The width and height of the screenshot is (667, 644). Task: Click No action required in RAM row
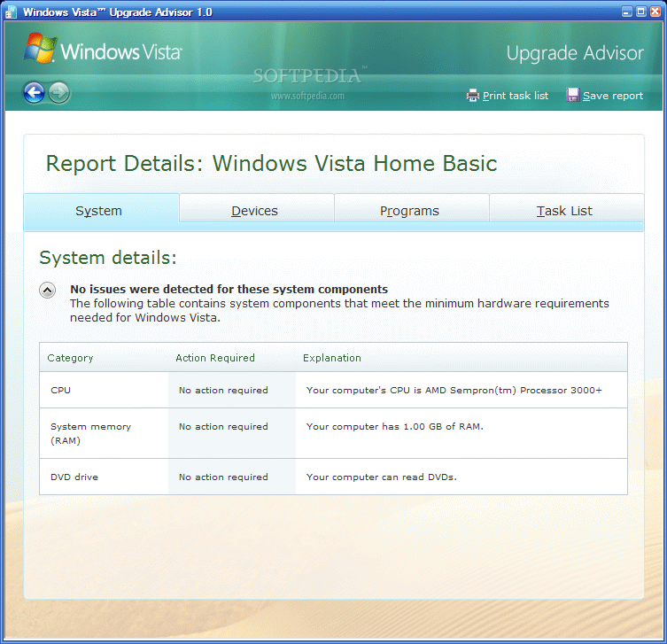coord(223,426)
